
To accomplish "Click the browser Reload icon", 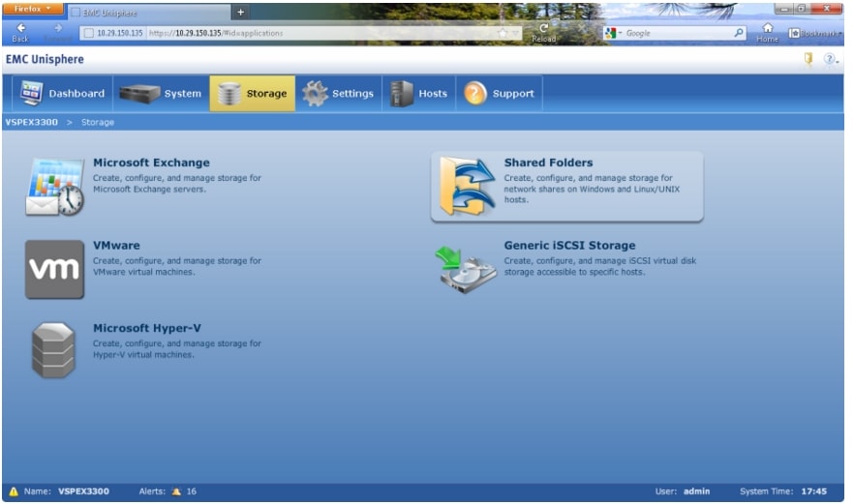I will pyautogui.click(x=543, y=28).
